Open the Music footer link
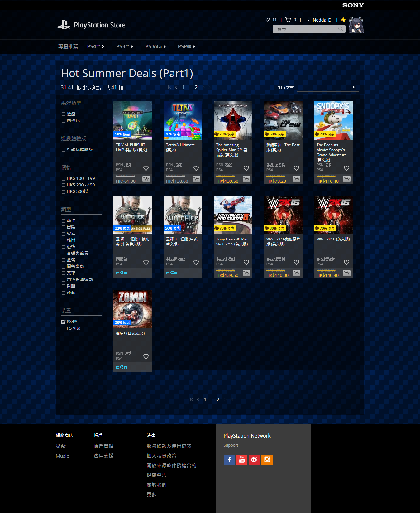The image size is (420, 513). (62, 456)
